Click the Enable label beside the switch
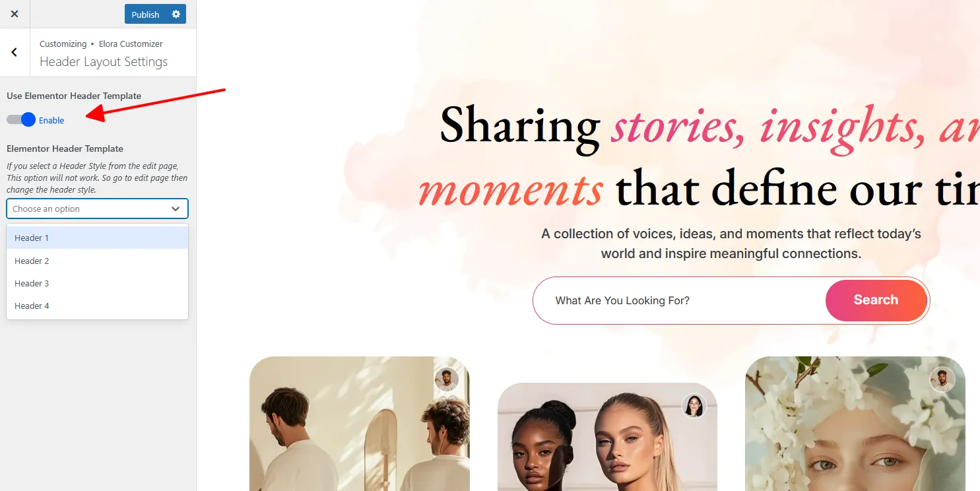Image resolution: width=980 pixels, height=491 pixels. point(51,120)
